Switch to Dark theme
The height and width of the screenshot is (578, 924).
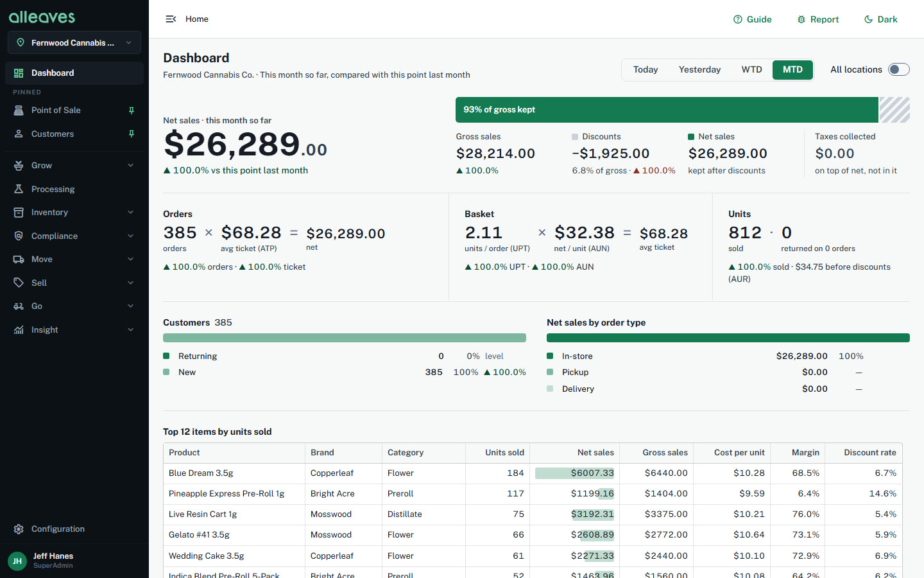click(x=881, y=19)
